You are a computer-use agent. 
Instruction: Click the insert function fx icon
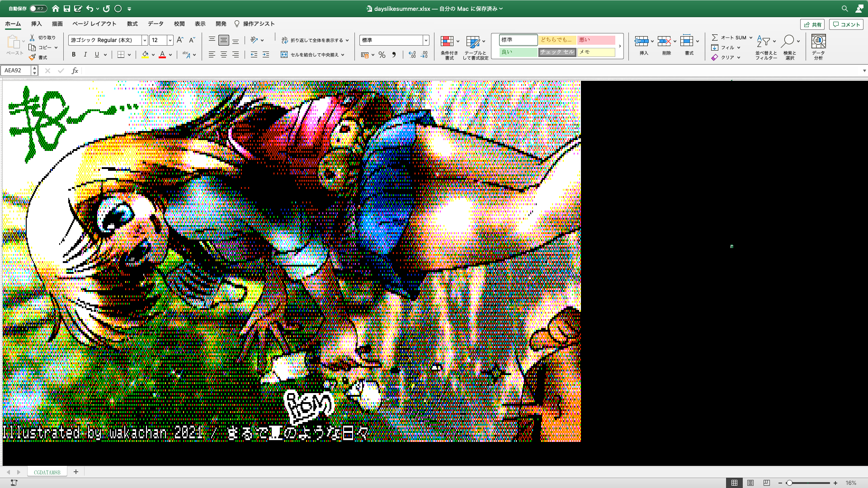coord(75,70)
